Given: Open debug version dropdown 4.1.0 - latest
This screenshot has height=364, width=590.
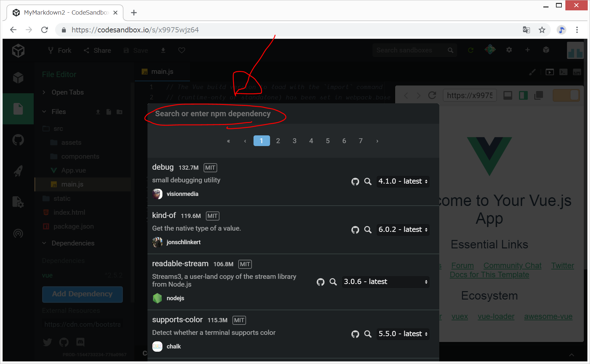Looking at the screenshot, I should click(x=403, y=181).
